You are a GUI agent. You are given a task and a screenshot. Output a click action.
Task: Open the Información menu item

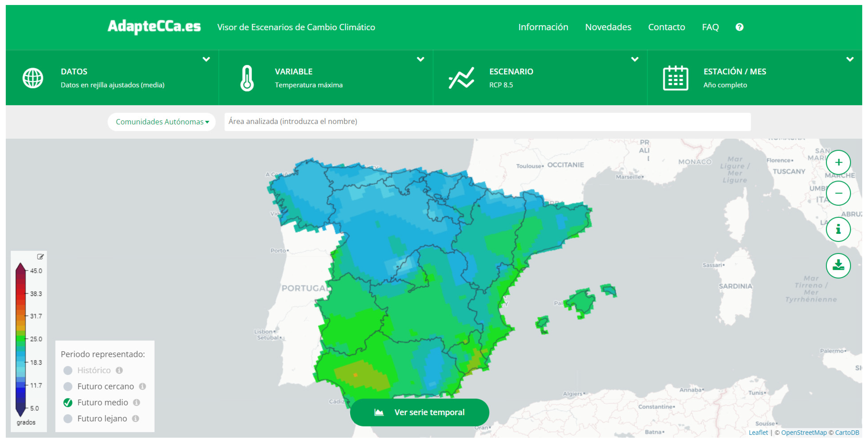(543, 27)
